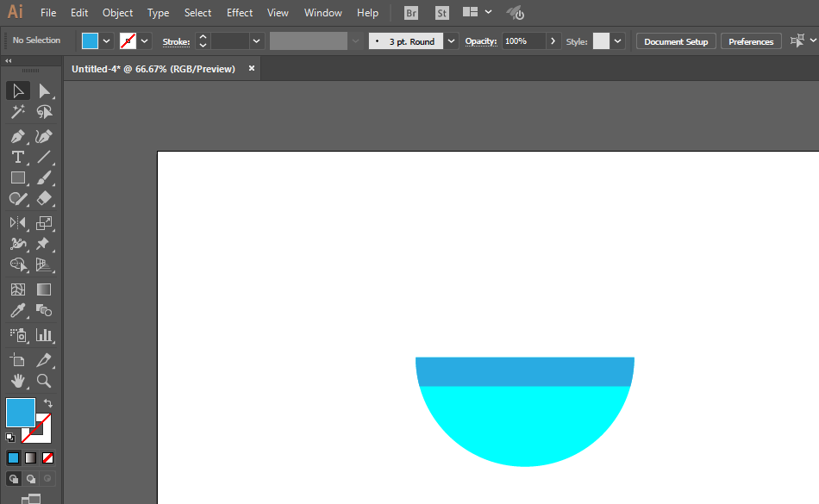This screenshot has width=819, height=504.
Task: Set paint mode to Color
Action: click(x=13, y=458)
